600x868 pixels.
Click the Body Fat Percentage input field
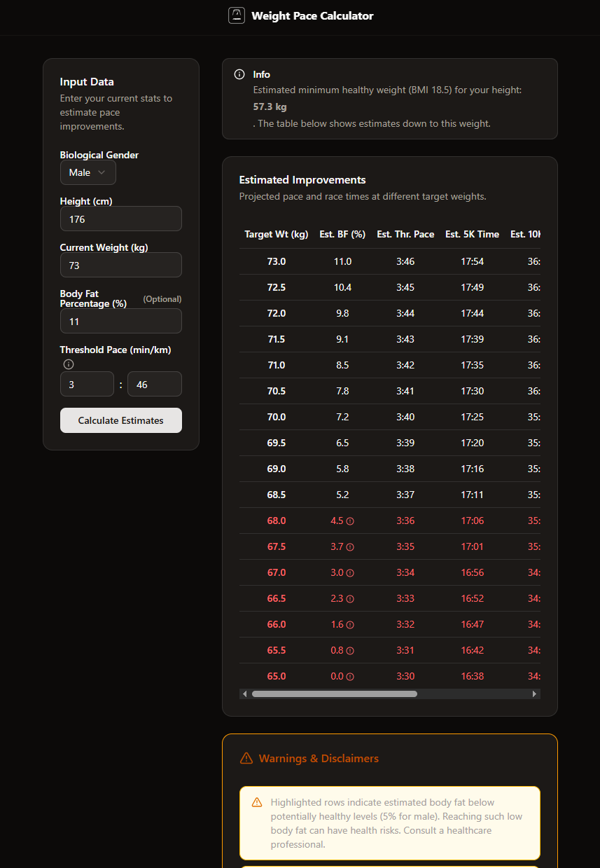[121, 321]
